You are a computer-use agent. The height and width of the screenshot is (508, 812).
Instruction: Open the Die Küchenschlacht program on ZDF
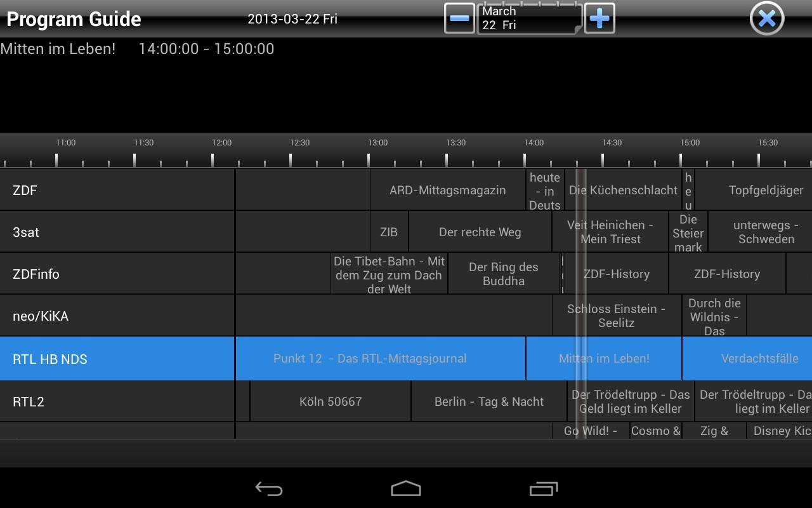point(623,190)
